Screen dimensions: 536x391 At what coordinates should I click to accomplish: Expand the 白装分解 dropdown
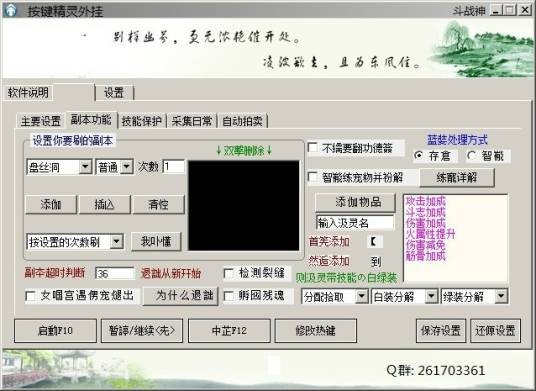431,296
